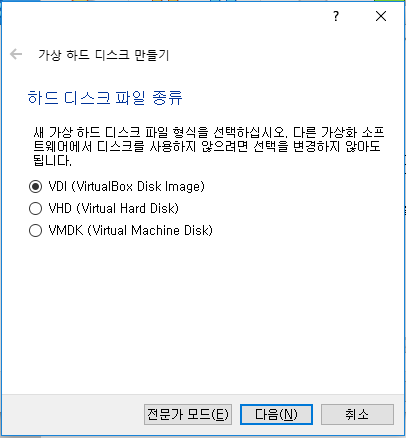The height and width of the screenshot is (438, 406).
Task: Click the VDI (VirtualBox Disk Image) label
Action: tap(126, 186)
